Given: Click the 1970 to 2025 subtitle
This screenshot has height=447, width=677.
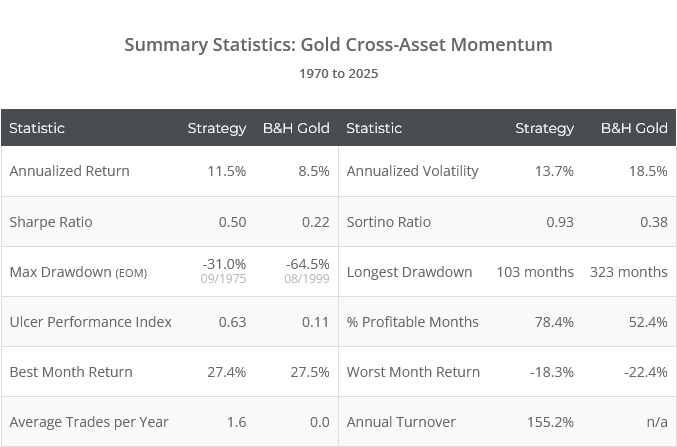Looking at the screenshot, I should (338, 73).
